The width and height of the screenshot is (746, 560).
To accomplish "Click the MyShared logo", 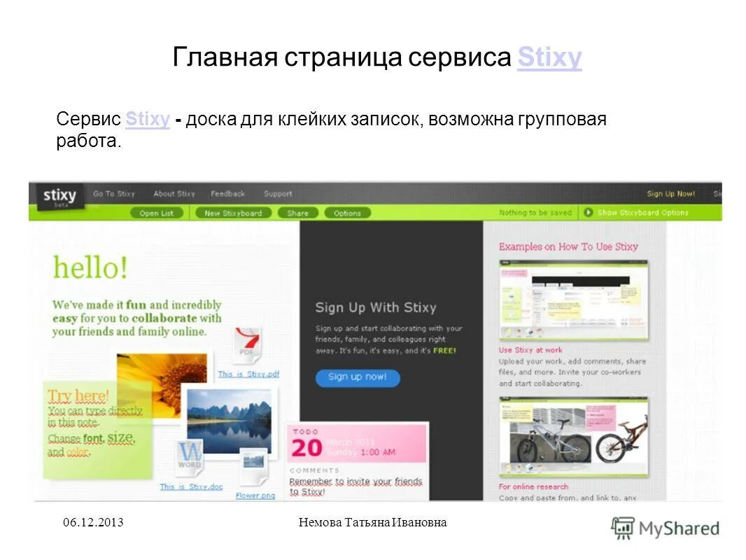I will [x=665, y=528].
